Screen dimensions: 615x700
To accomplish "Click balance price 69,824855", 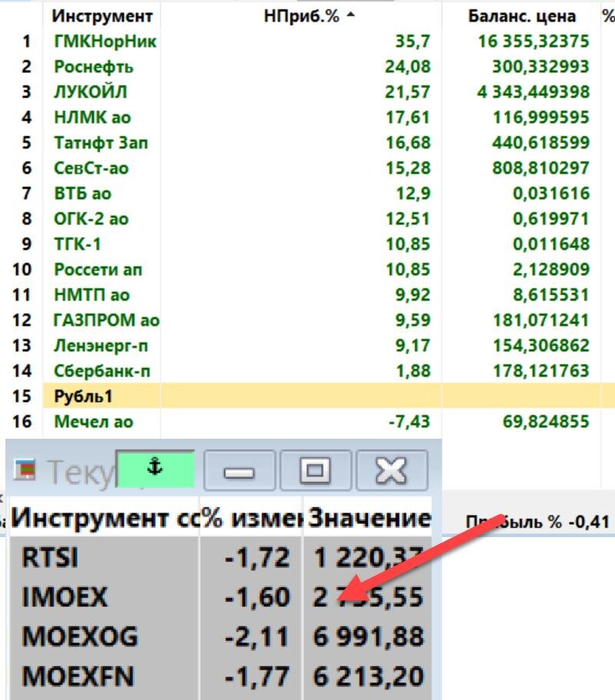I will [546, 422].
